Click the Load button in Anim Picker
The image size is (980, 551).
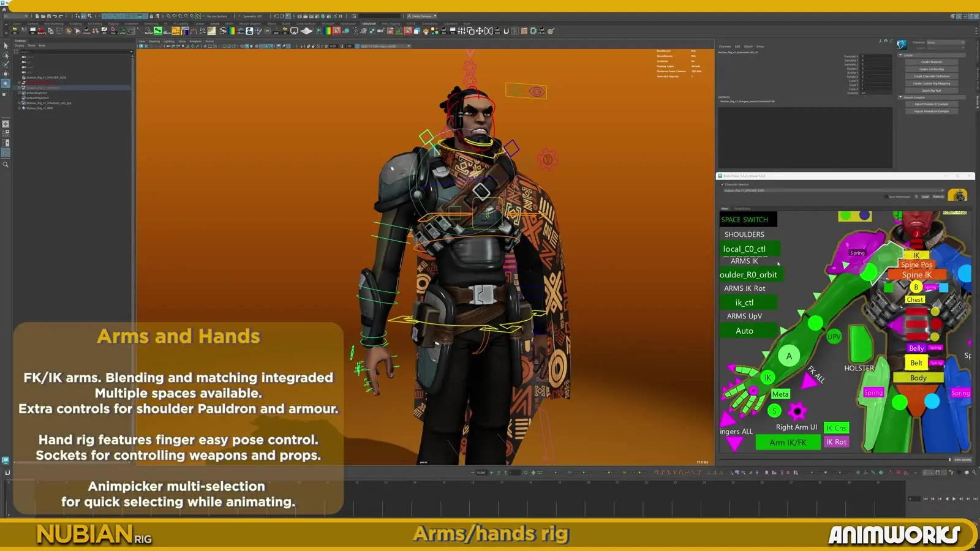(x=925, y=197)
